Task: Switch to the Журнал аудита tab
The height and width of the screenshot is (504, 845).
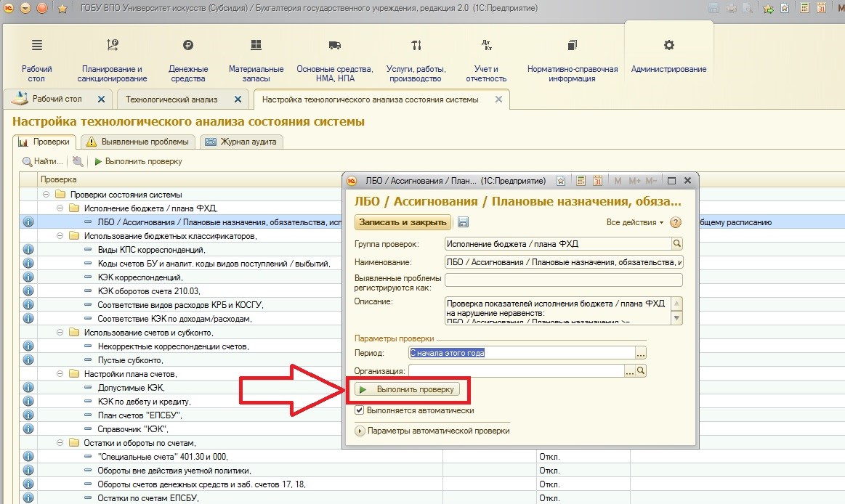Action: 241,142
